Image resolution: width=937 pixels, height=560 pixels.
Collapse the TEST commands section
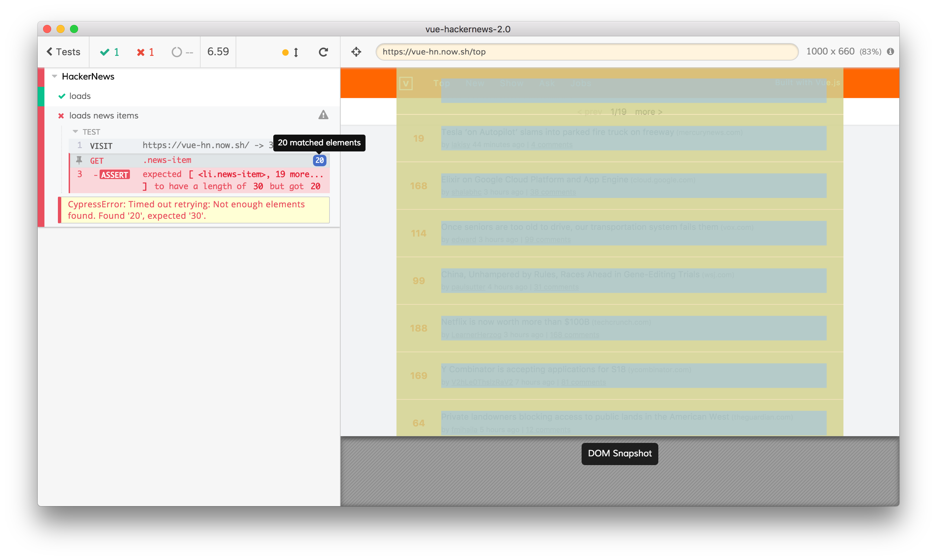[x=75, y=132]
